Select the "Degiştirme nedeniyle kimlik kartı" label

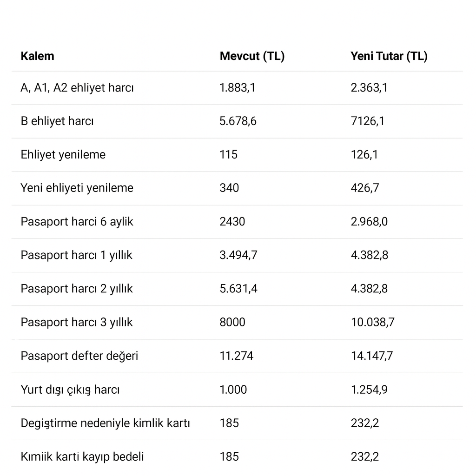[x=106, y=423]
